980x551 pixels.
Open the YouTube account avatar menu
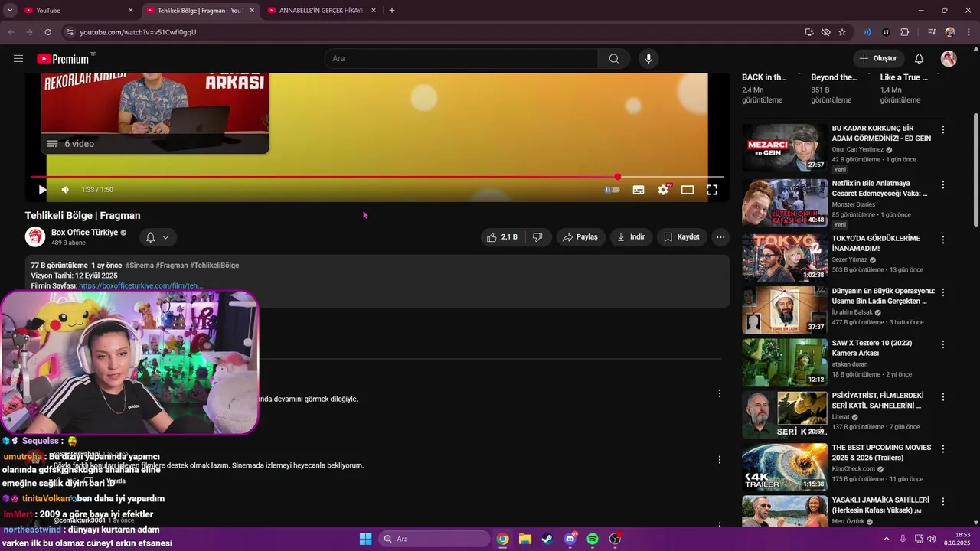[x=949, y=59]
